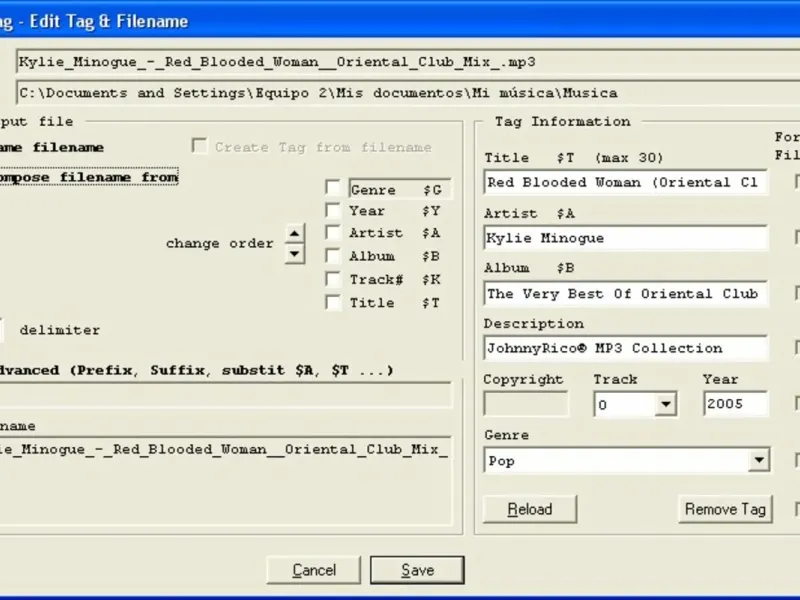The width and height of the screenshot is (800, 600).
Task: Edit the Description field JohnnyRico MP3 Collection
Action: [x=626, y=348]
